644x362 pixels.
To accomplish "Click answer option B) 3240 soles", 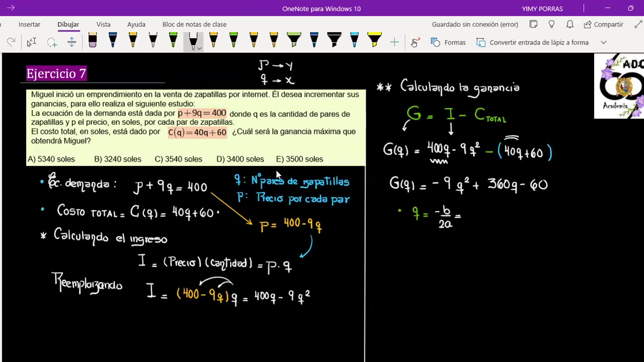I will pyautogui.click(x=118, y=159).
